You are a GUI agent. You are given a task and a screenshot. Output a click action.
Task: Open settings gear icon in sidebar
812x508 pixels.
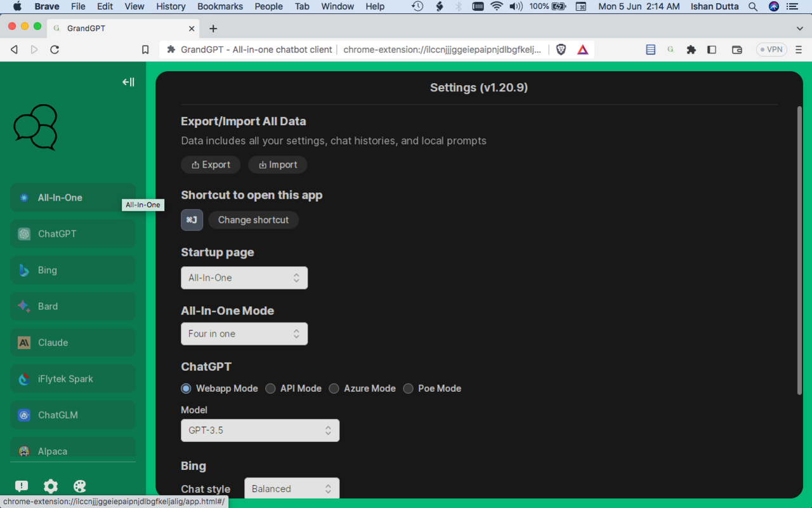51,486
